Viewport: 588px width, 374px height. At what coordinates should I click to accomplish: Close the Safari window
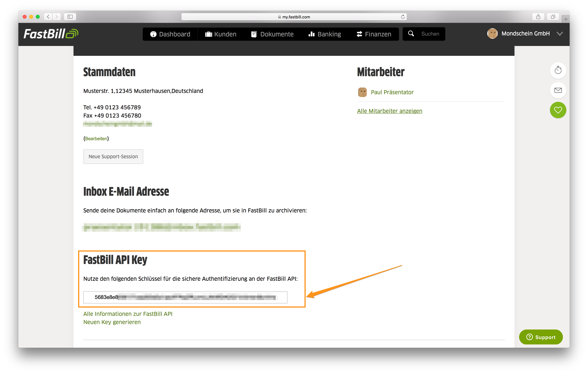click(25, 17)
